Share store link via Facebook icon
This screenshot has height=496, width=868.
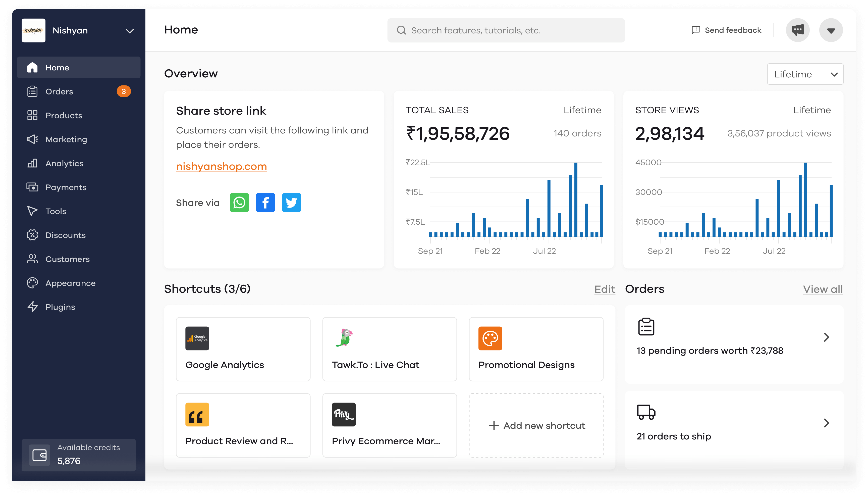265,203
